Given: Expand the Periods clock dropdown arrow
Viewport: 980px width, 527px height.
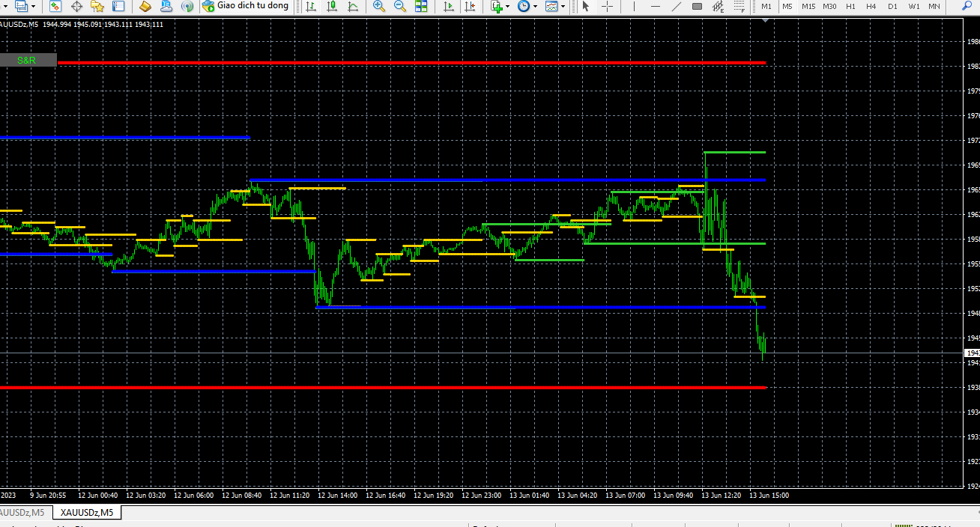Looking at the screenshot, I should coord(535,6).
